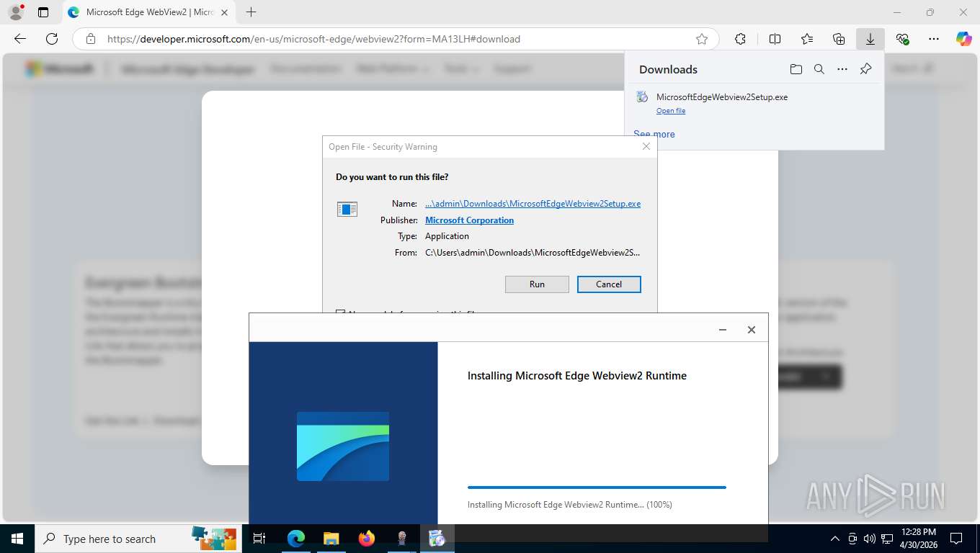The width and height of the screenshot is (980, 553).
Task: Click Open file link in Downloads
Action: [x=671, y=111]
